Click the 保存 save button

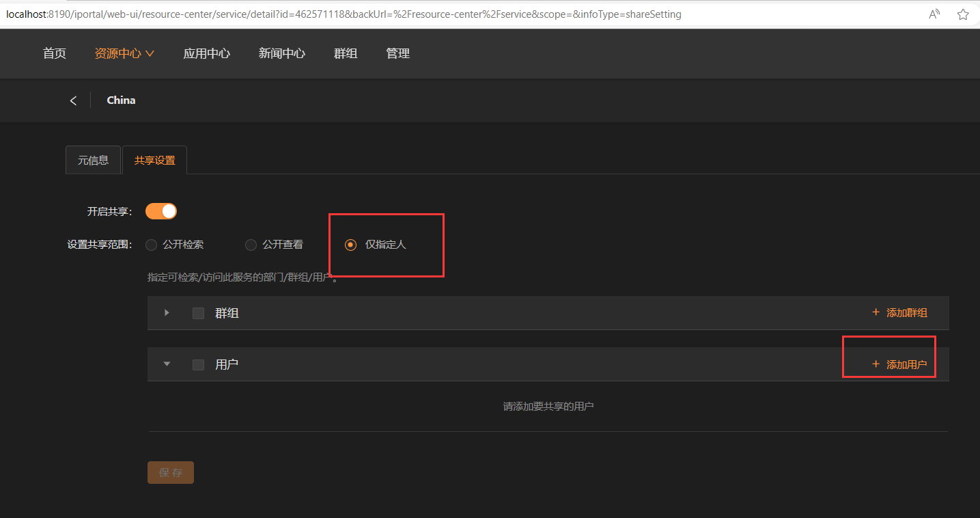tap(170, 472)
